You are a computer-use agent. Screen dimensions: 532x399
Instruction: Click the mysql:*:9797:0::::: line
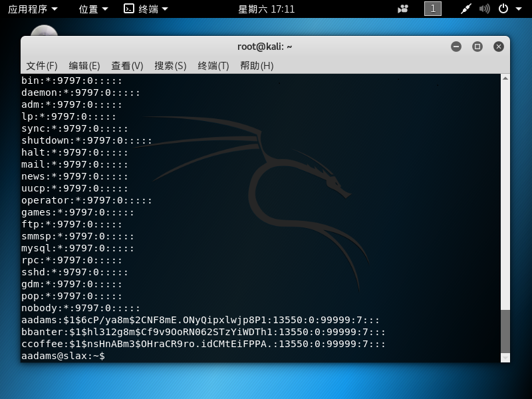78,248
